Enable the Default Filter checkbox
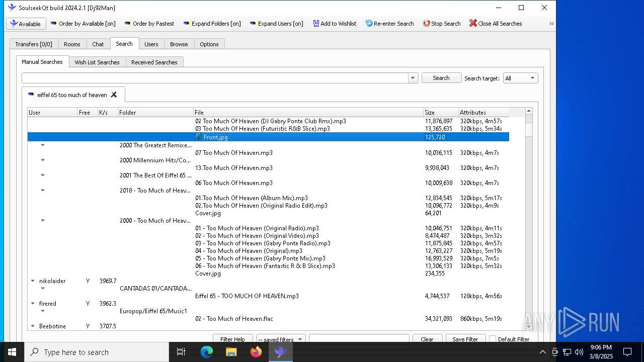Screen dimensions: 644x362 click(493, 339)
